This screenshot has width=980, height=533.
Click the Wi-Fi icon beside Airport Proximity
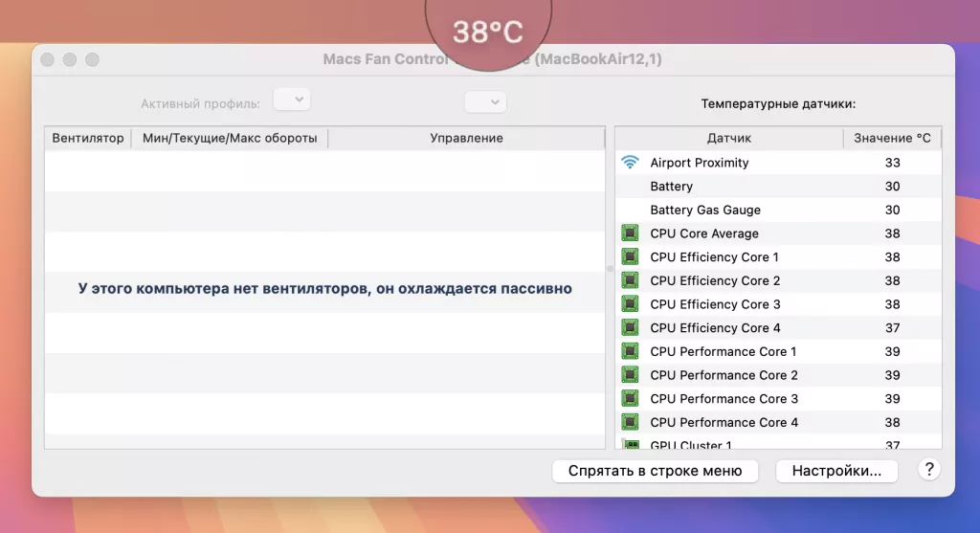[630, 163]
